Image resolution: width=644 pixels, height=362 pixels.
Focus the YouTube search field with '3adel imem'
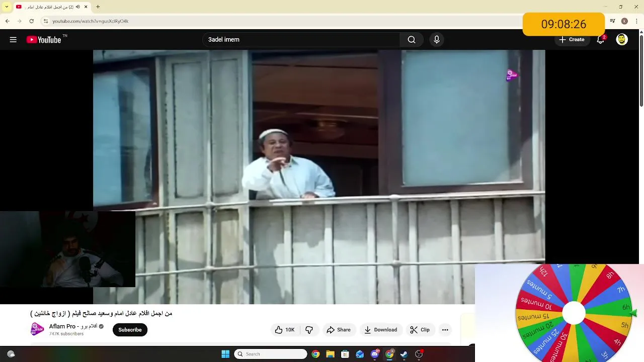point(302,40)
